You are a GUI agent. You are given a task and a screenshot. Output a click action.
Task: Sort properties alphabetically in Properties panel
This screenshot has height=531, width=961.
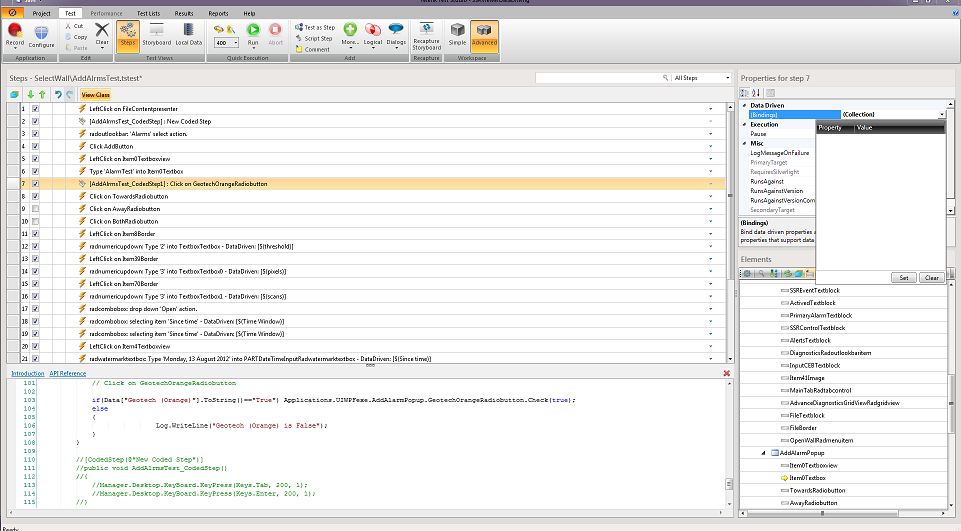[755, 93]
